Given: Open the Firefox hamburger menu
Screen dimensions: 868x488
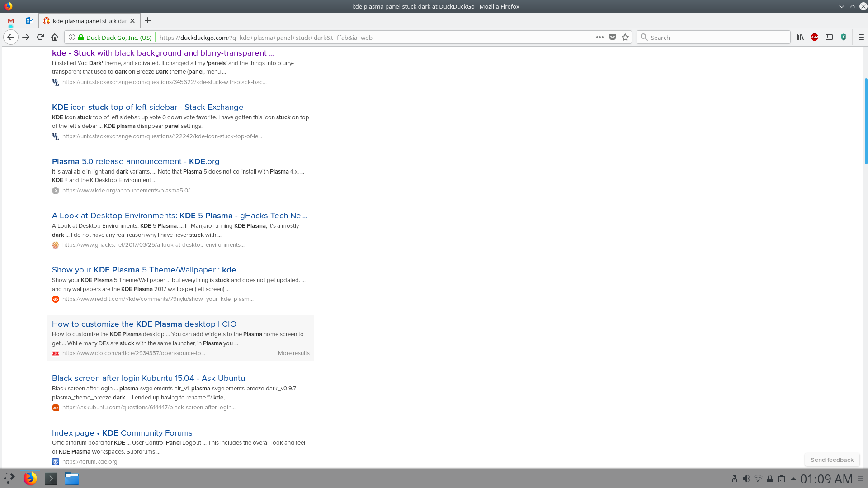Looking at the screenshot, I should coord(861,37).
